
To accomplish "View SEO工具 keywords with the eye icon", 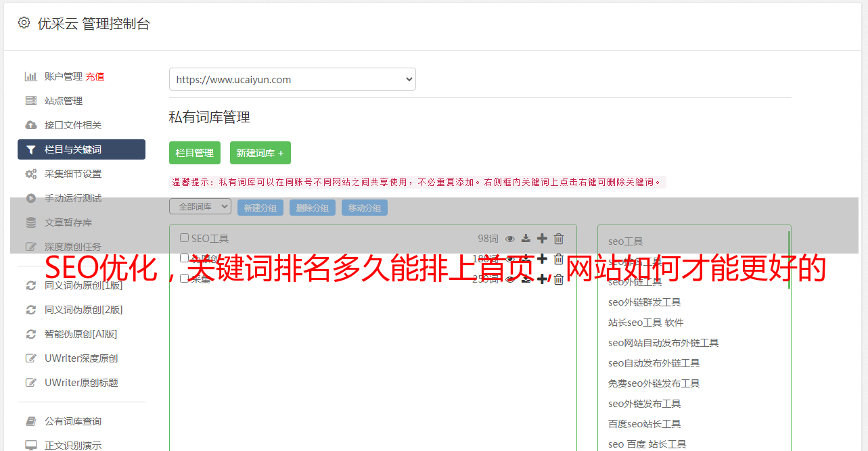I will coord(510,238).
